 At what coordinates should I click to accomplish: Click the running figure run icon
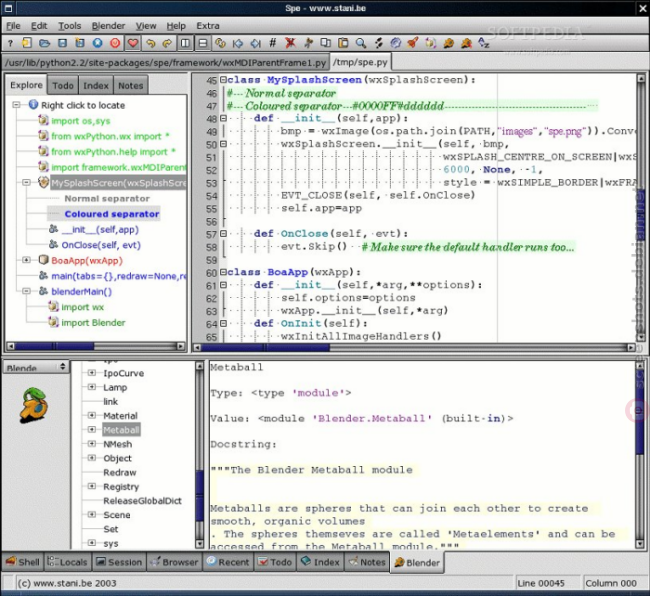click(308, 43)
